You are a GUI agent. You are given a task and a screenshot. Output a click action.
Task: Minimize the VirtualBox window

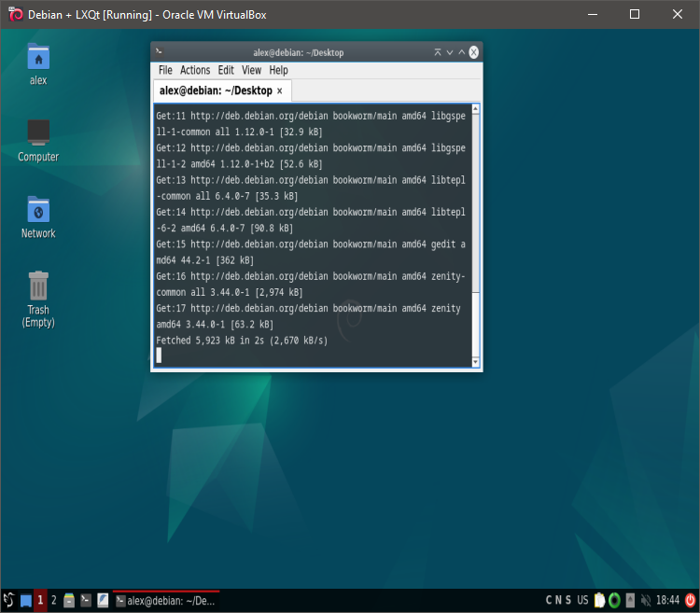(593, 14)
